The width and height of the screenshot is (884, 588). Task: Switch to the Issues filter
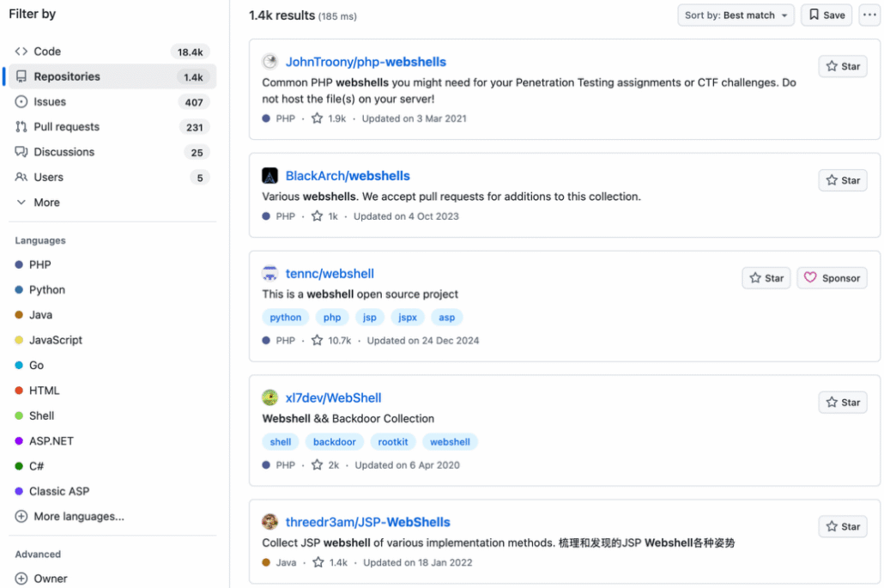(50, 101)
